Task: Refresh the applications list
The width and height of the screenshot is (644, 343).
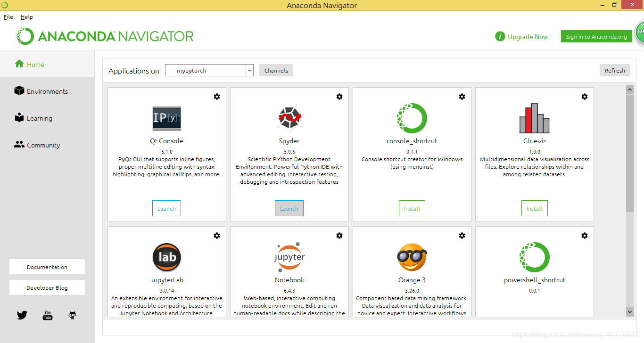Action: pyautogui.click(x=615, y=70)
